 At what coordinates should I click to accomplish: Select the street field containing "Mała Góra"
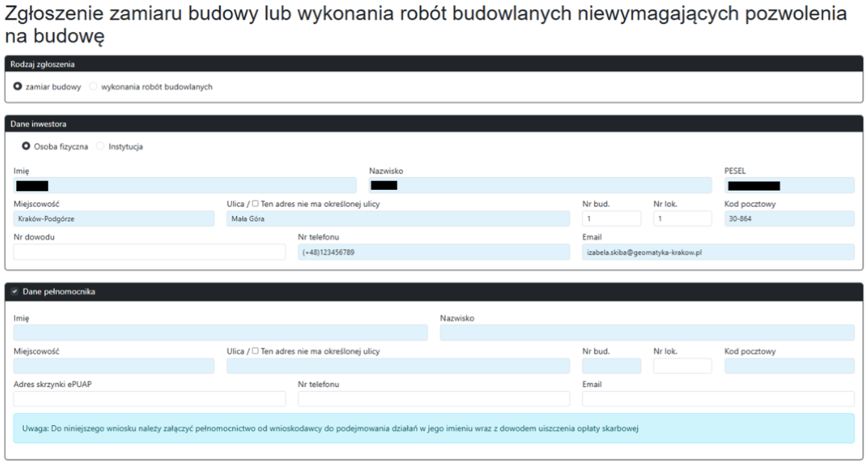click(x=396, y=218)
